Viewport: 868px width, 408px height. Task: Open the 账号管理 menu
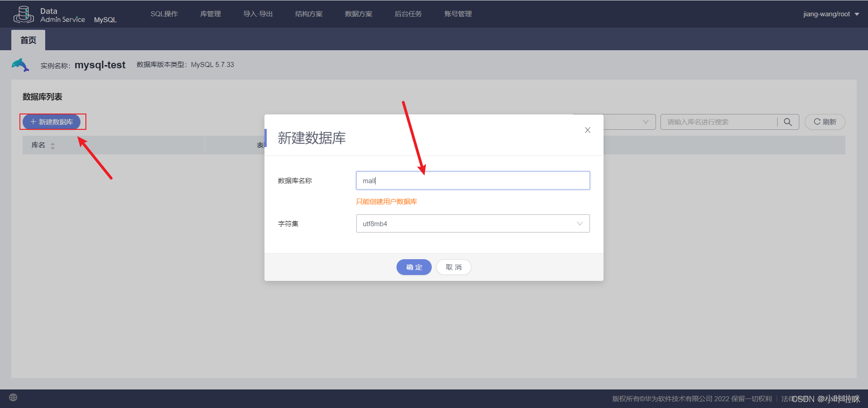pos(458,14)
